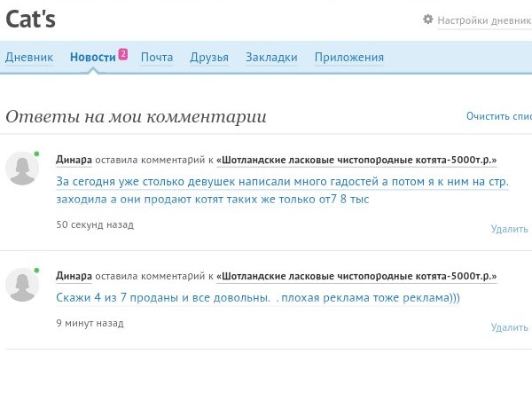Click the settings gear icon
Image resolution: width=532 pixels, height=393 pixels.
click(x=428, y=19)
